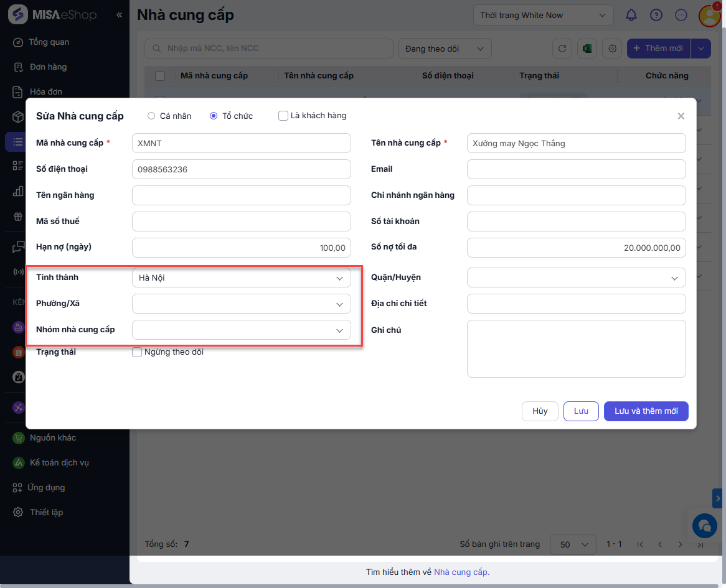
Task: Click the Số nợ tối đa field
Action: 576,248
